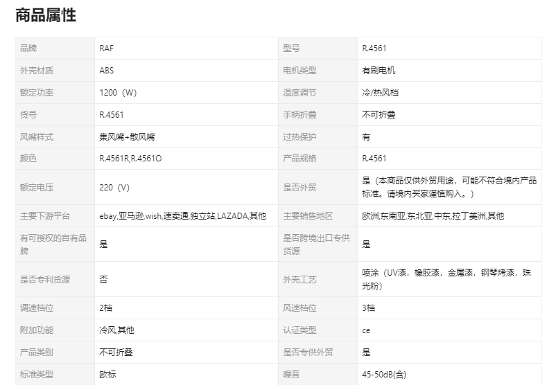The image size is (556, 392).
Task: Click the 附加功能 label
Action: point(37,330)
